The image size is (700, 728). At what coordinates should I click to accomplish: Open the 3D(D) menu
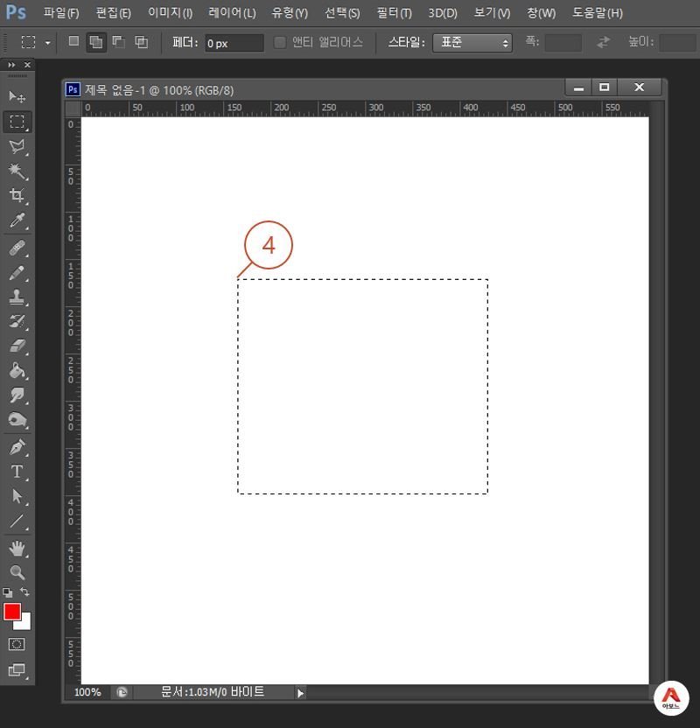click(x=443, y=12)
